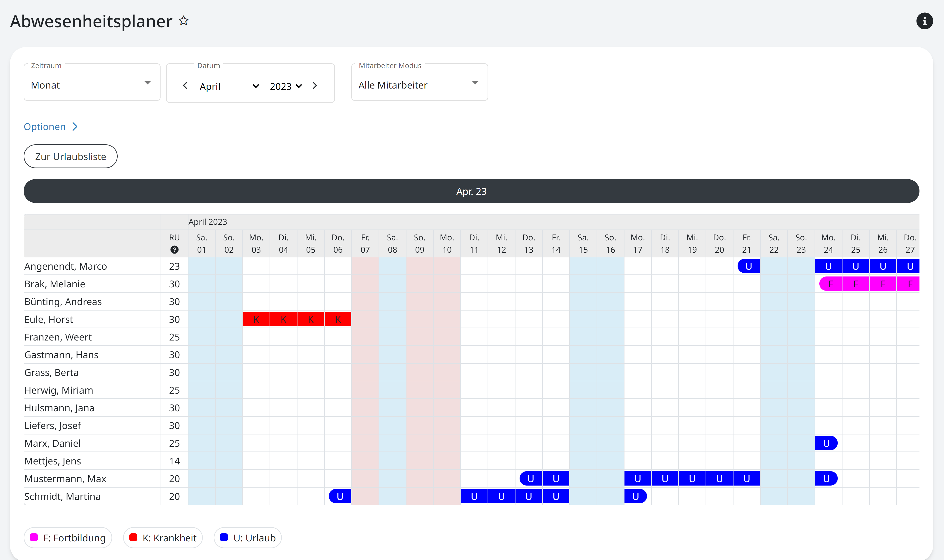Toggle the U: Urlaub legend chip
Viewport: 944px width, 560px height.
[x=248, y=538]
